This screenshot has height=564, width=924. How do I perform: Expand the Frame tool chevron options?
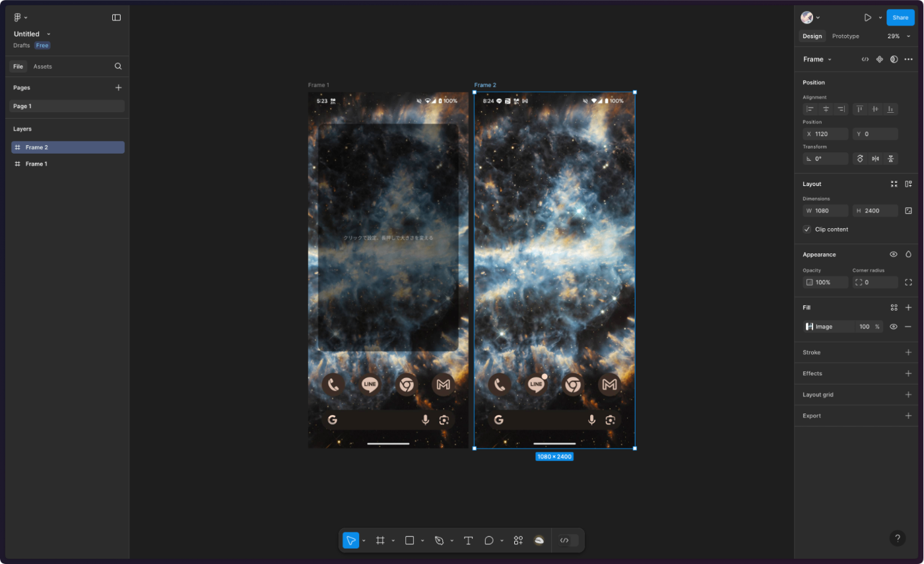[x=393, y=541]
